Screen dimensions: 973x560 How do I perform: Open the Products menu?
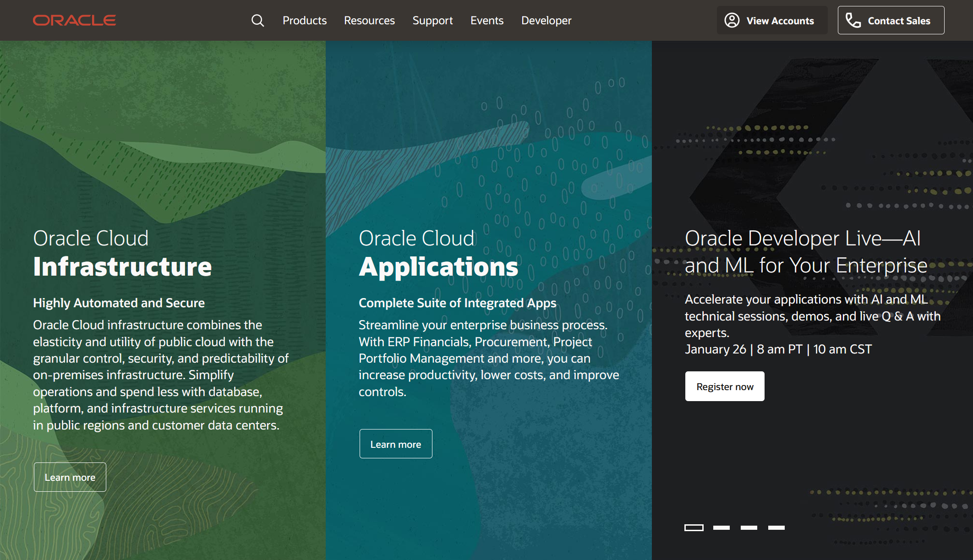[x=304, y=21]
